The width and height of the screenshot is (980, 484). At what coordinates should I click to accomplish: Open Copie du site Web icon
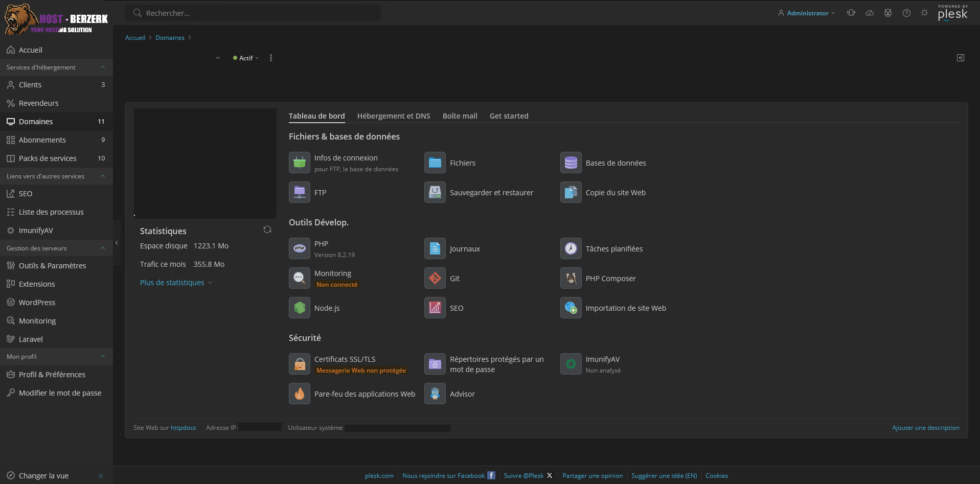[x=571, y=193]
